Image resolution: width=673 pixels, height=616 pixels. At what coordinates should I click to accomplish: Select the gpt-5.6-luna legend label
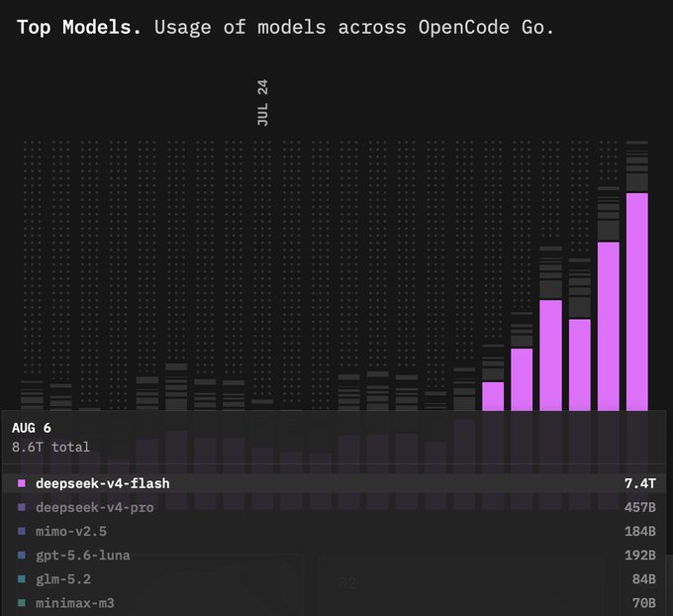[82, 555]
